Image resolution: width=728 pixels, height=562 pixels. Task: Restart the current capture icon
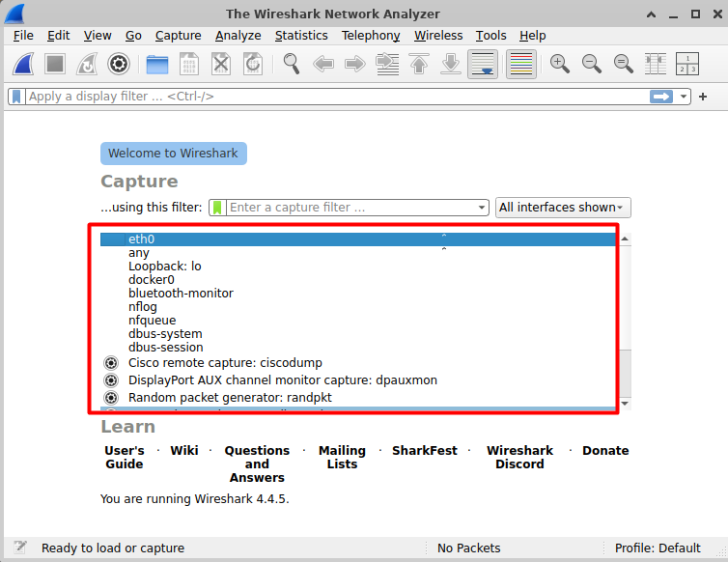tap(87, 64)
